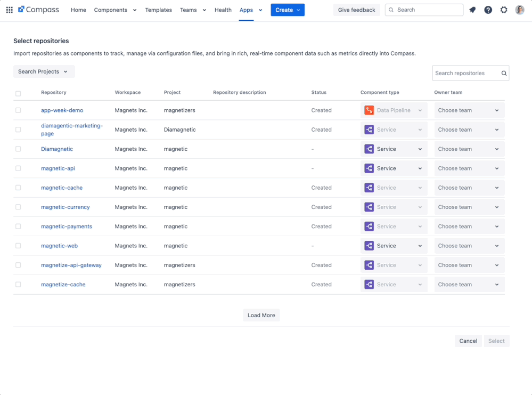Screen dimensions: 532x395
Task: Open the app switcher grid icon
Action: pyautogui.click(x=10, y=10)
